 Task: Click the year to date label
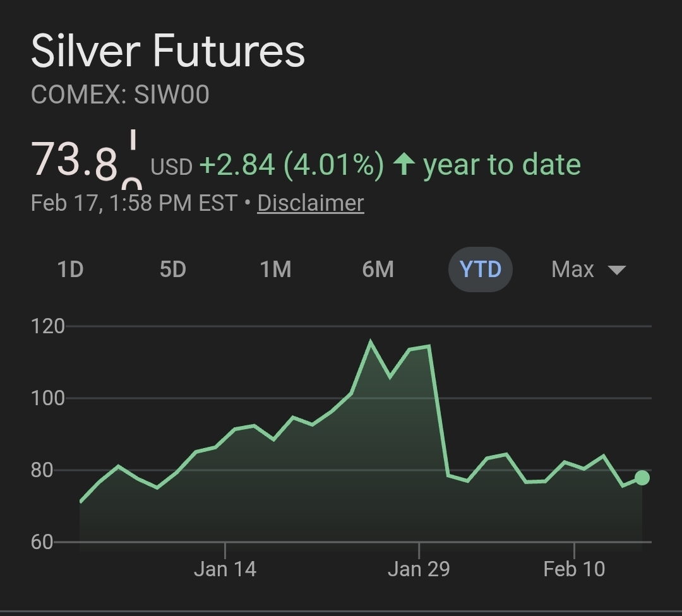click(x=501, y=165)
